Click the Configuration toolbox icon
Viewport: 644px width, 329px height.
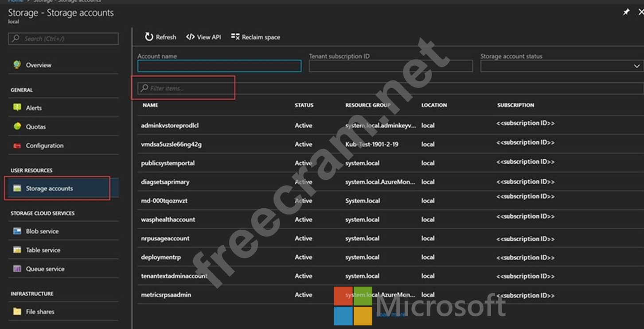coord(17,145)
